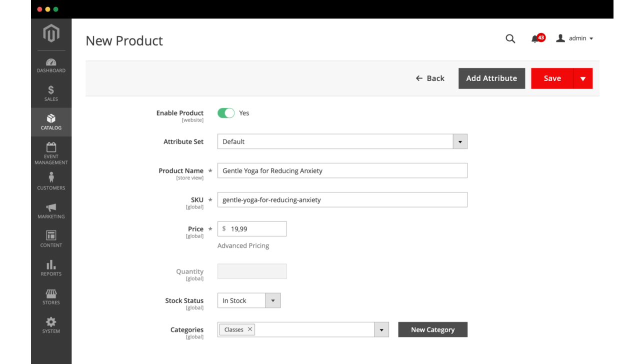Open Advanced Pricing settings
The image size is (644, 364).
click(x=243, y=245)
